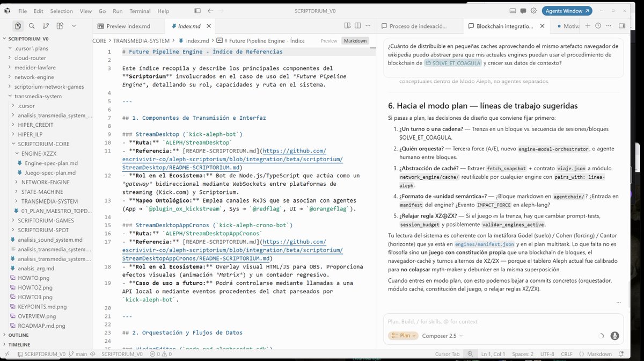
Task: Open the Source Control view icon
Action: [x=46, y=26]
